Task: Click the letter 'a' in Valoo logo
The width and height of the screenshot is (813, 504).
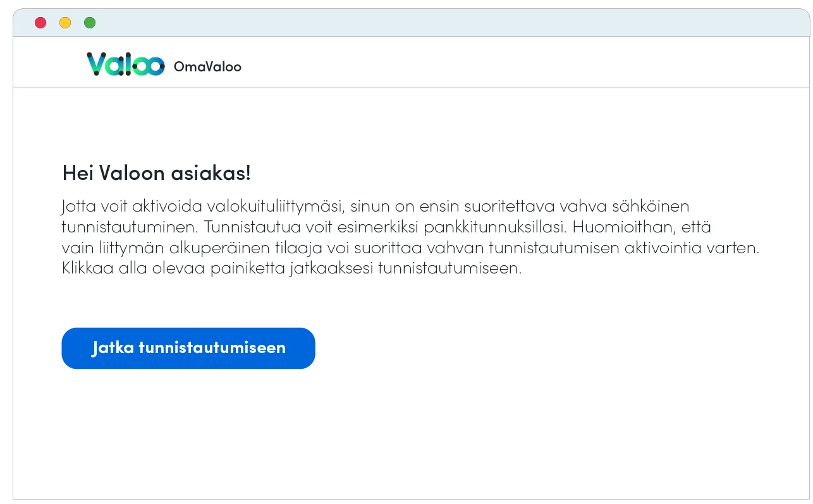Action: point(114,66)
